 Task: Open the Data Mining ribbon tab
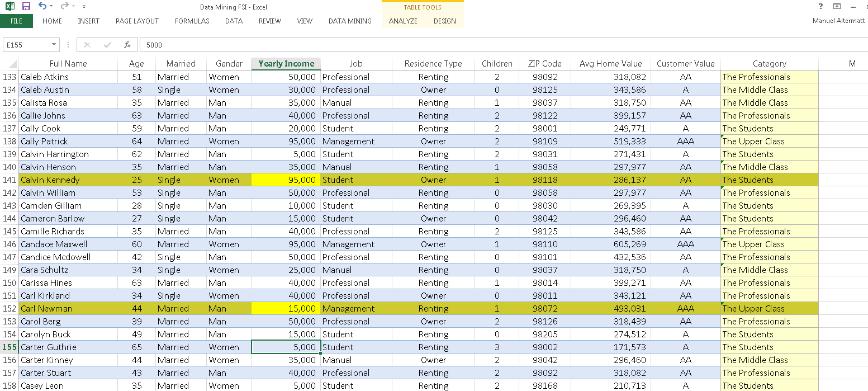click(x=350, y=21)
